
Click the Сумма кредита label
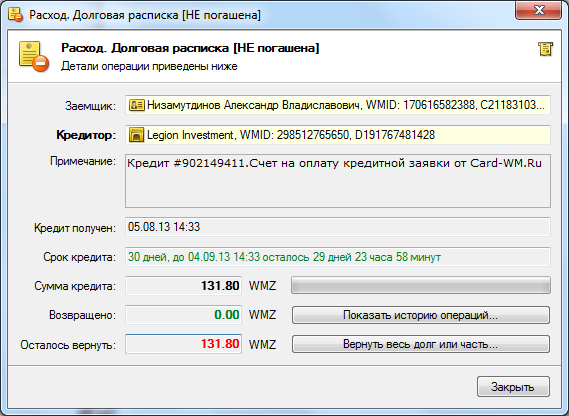pos(75,286)
